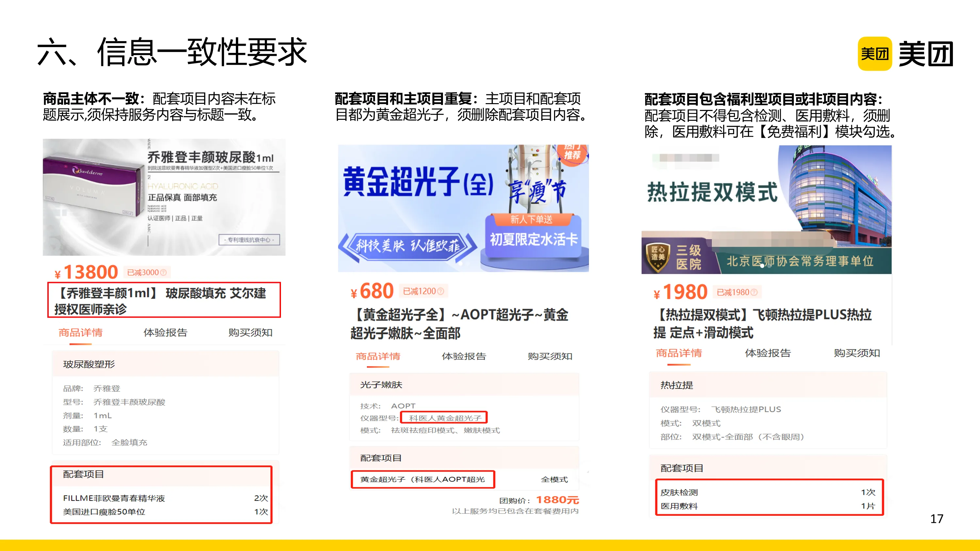Screen dimensions: 980x551
Task: Click the 模式 value 双模式
Action: click(x=706, y=423)
